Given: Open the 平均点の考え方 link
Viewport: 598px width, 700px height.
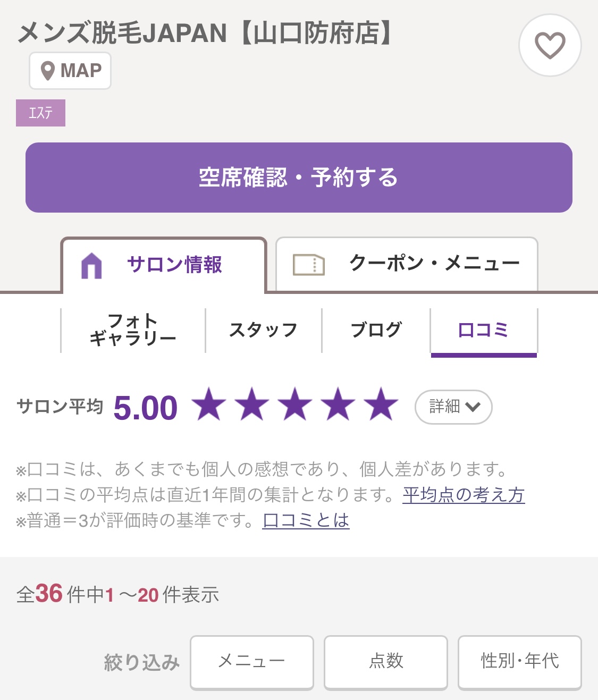Looking at the screenshot, I should coord(464,495).
